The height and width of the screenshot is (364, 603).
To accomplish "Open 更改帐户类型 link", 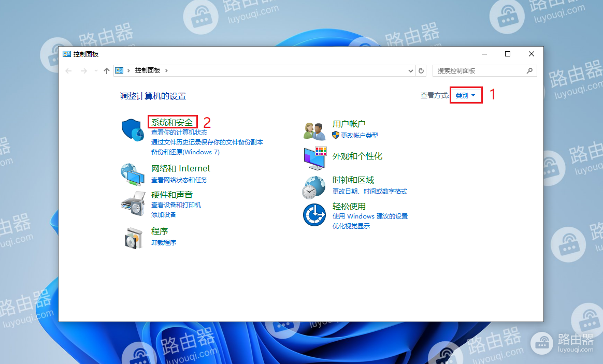I will click(x=360, y=135).
